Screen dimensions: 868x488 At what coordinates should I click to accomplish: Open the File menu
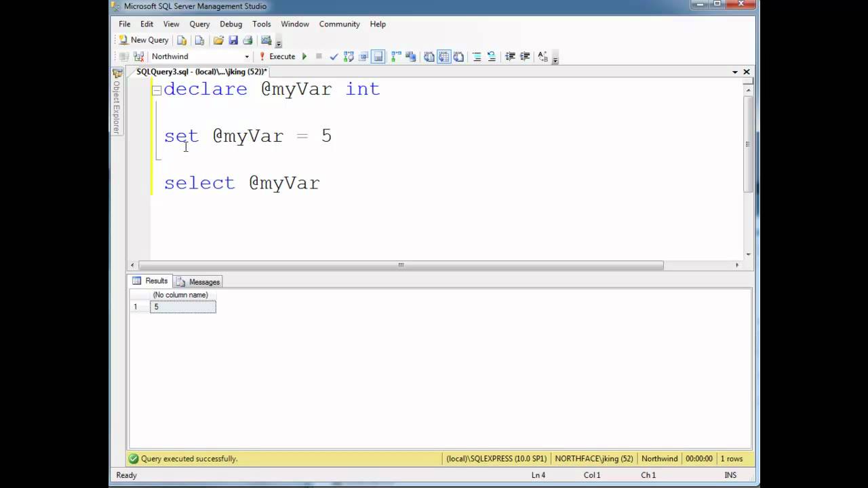pos(125,24)
